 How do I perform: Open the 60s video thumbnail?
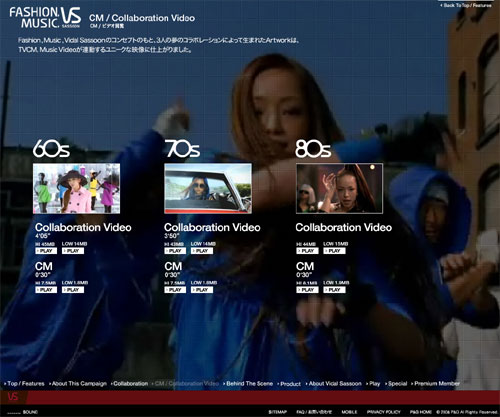coord(76,189)
